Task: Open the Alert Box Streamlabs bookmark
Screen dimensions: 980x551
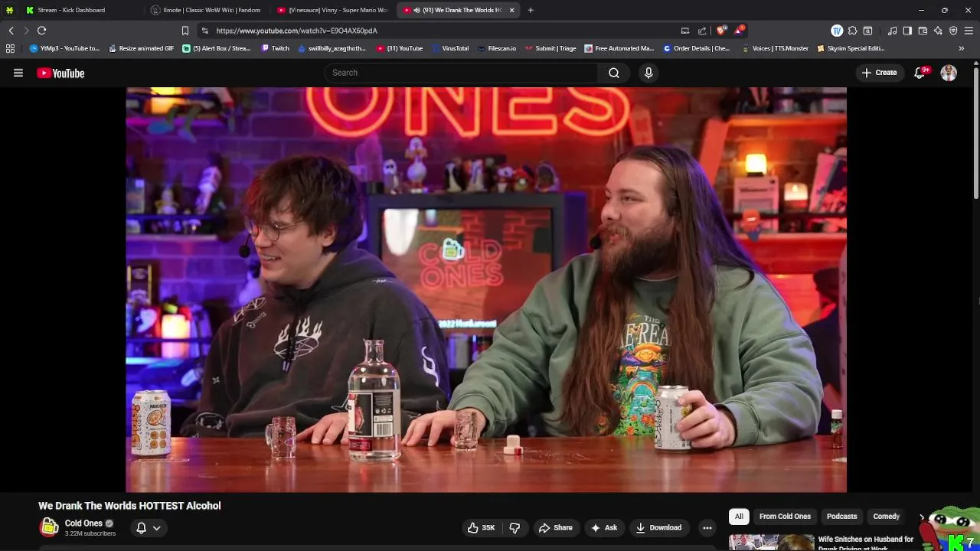Action: (216, 48)
